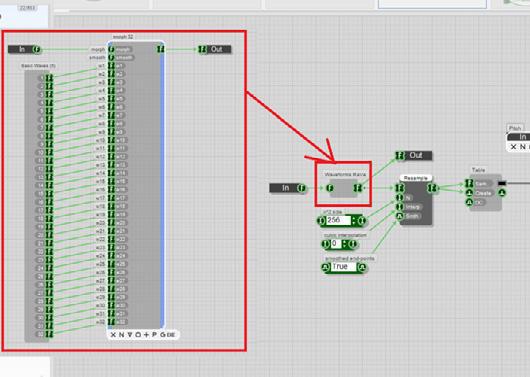Click the Out array connector beside morph 32
The width and height of the screenshot is (530, 377).
point(202,49)
